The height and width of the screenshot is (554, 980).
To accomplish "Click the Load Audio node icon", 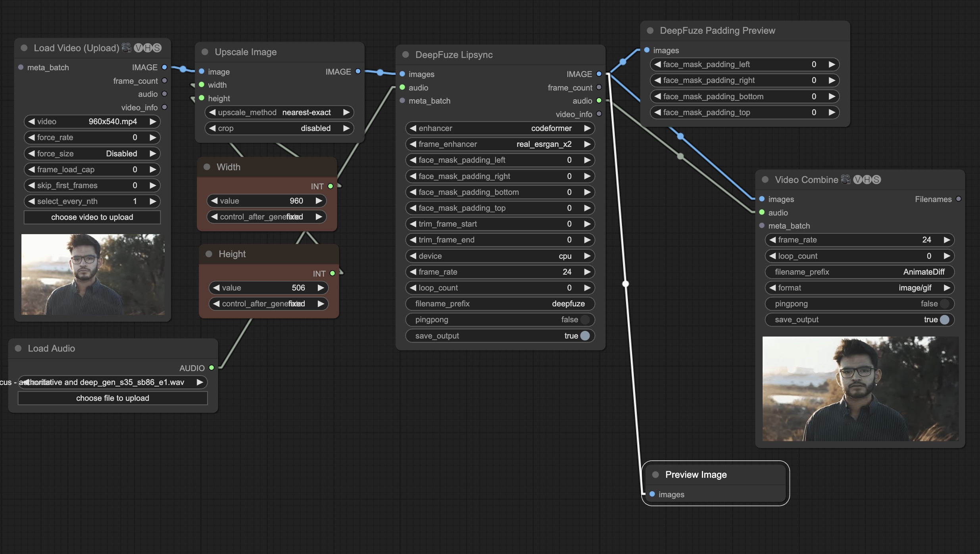I will tap(19, 348).
